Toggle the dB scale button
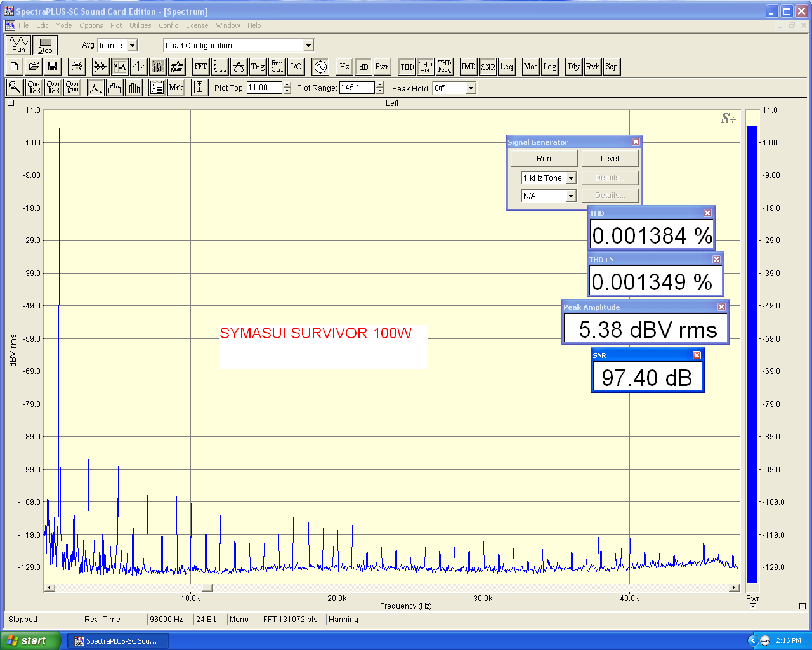Image resolution: width=812 pixels, height=650 pixels. click(363, 67)
